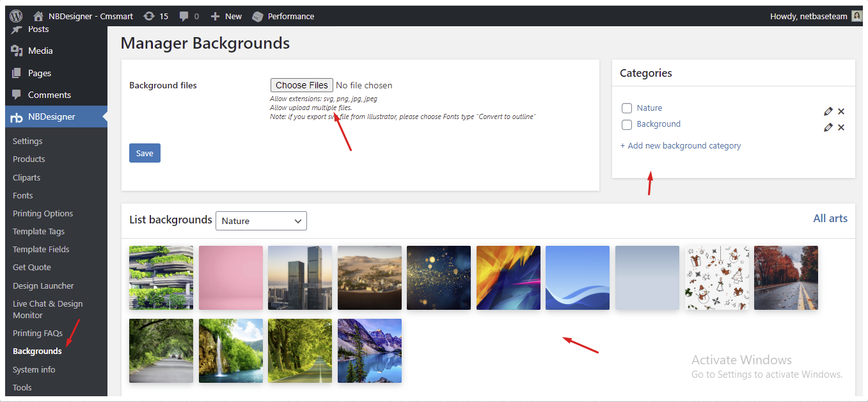Check the Background category checkbox
Viewport: 868px width, 402px height.
[626, 124]
